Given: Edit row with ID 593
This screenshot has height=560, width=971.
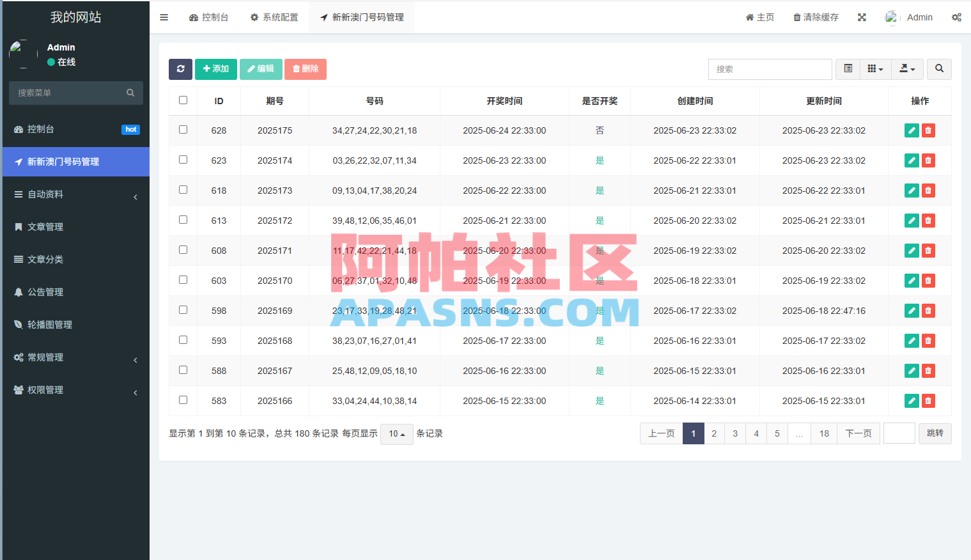Looking at the screenshot, I should coord(912,341).
